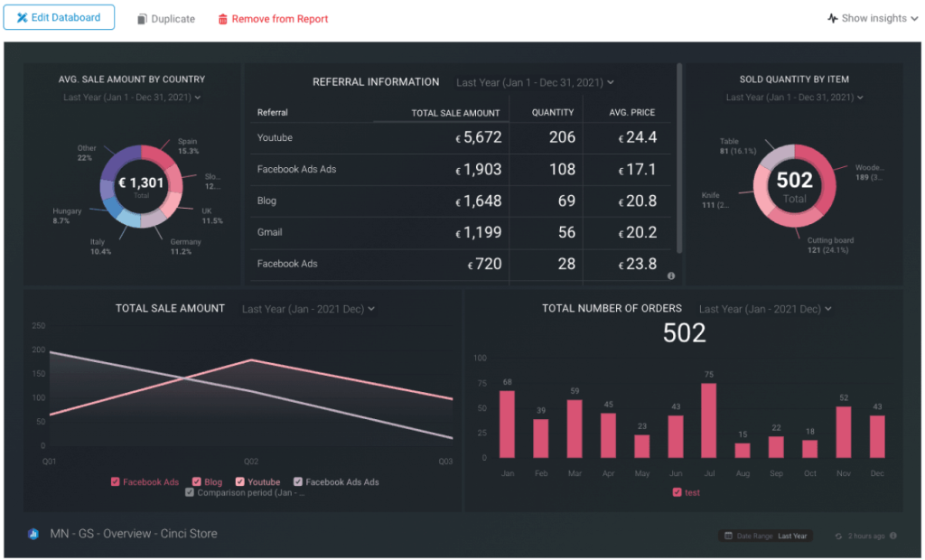Image resolution: width=925 pixels, height=560 pixels.
Task: Open Sold Quantity by Item date range dropdown
Action: tap(795, 98)
